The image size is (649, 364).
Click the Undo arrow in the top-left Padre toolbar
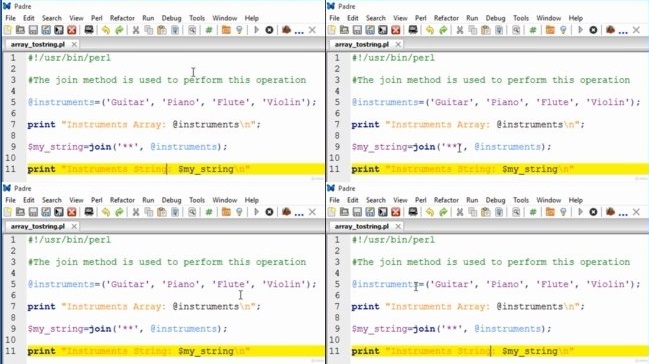[x=106, y=30]
